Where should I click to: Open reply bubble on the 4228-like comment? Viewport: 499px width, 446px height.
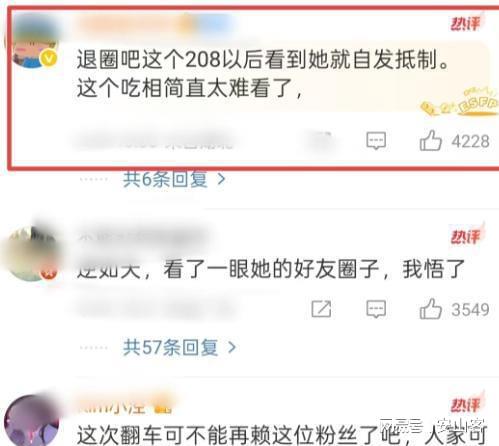376,141
